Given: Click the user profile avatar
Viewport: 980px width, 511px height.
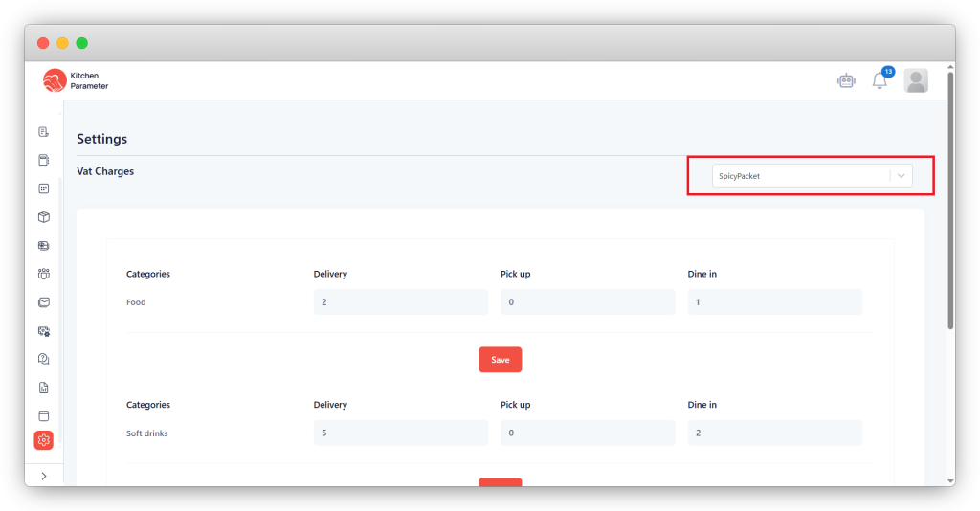Looking at the screenshot, I should pyautogui.click(x=916, y=81).
